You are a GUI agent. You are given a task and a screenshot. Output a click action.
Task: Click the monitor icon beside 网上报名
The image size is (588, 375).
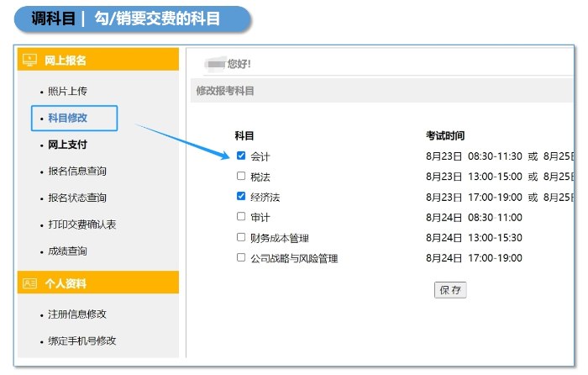pos(30,60)
